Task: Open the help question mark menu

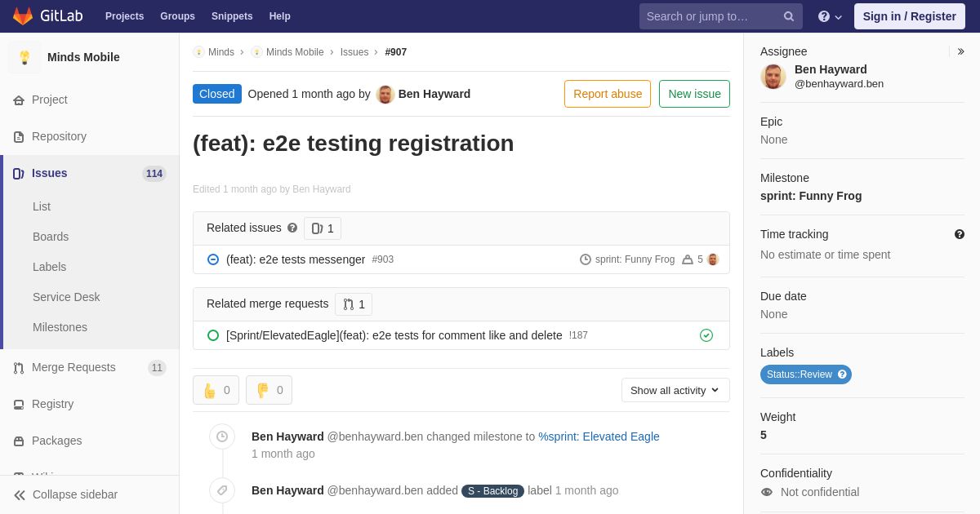Action: pos(830,16)
